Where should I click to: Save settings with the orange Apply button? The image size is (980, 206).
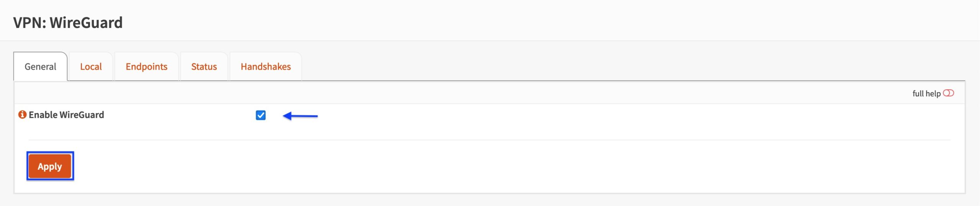[x=50, y=166]
